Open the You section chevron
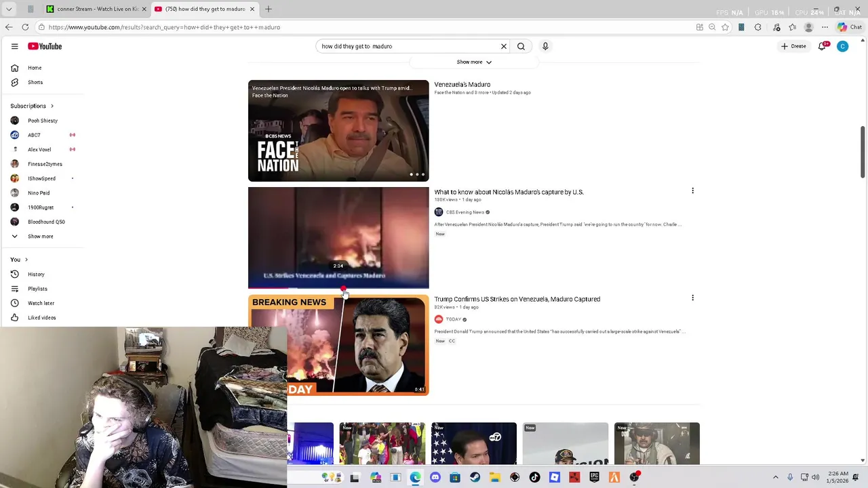 tap(26, 260)
